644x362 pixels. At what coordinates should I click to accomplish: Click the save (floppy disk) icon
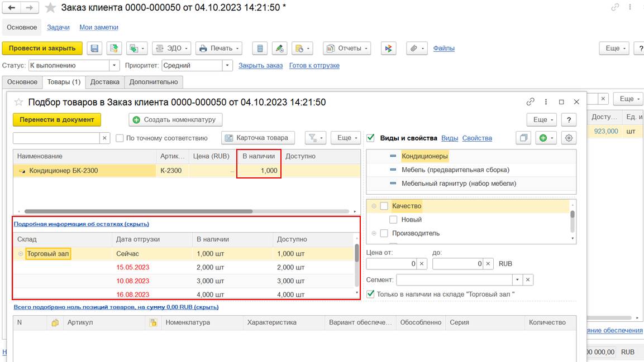95,49
